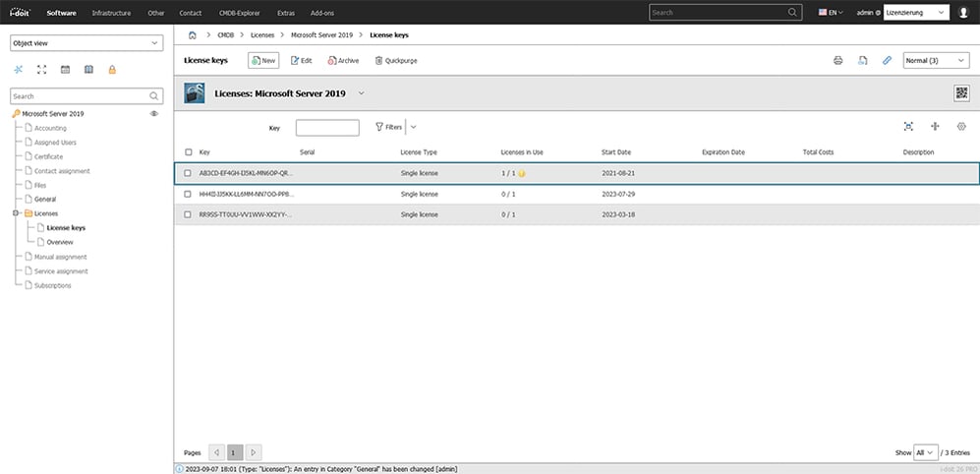
Task: Open the Infrastructure menu
Action: [110, 13]
